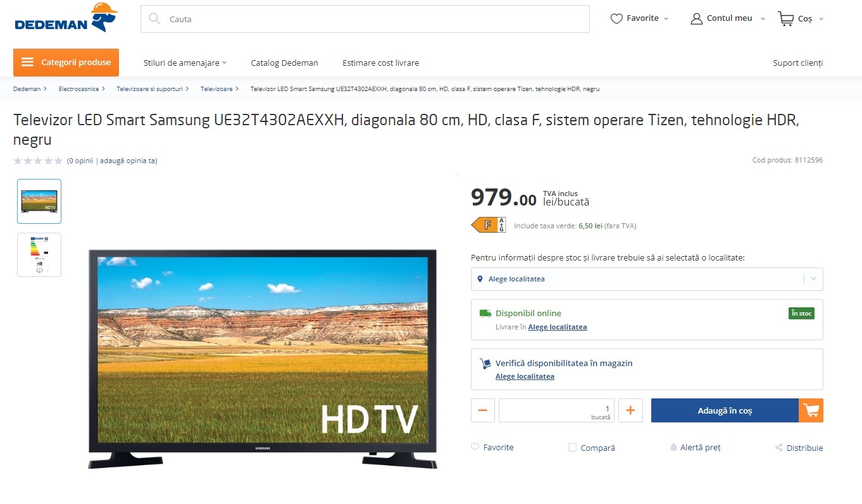Open Catalog Dedeman menu item
The height and width of the screenshot is (504, 862).
coord(284,63)
